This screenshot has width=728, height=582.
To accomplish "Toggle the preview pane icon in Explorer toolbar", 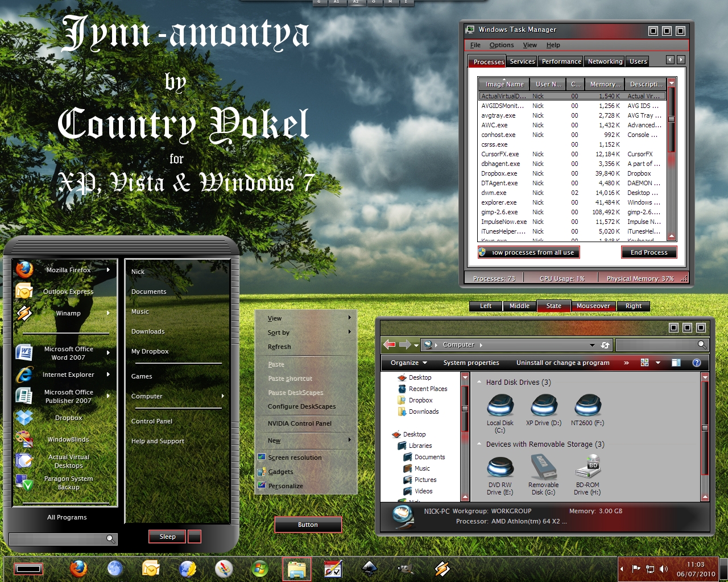I will pyautogui.click(x=676, y=363).
